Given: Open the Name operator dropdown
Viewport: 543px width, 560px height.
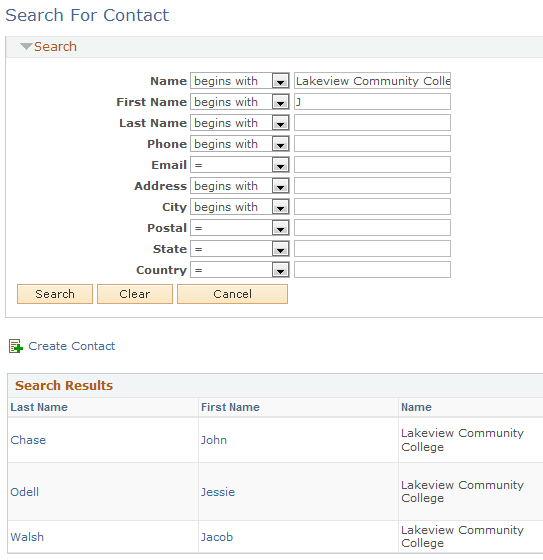Looking at the screenshot, I should (x=240, y=81).
